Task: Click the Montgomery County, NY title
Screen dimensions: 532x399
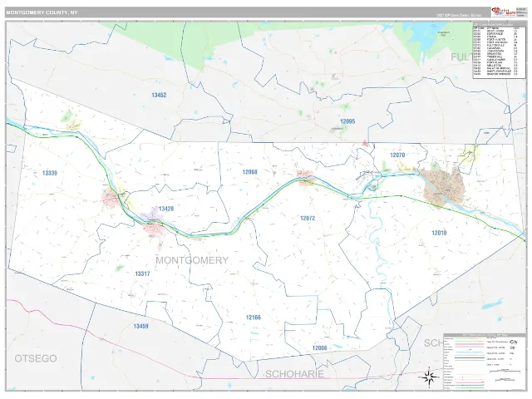Action: (42, 12)
